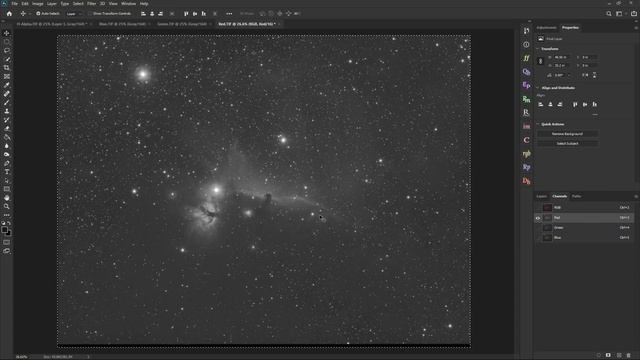Open the History panel icon
640x360 pixels.
point(526,31)
